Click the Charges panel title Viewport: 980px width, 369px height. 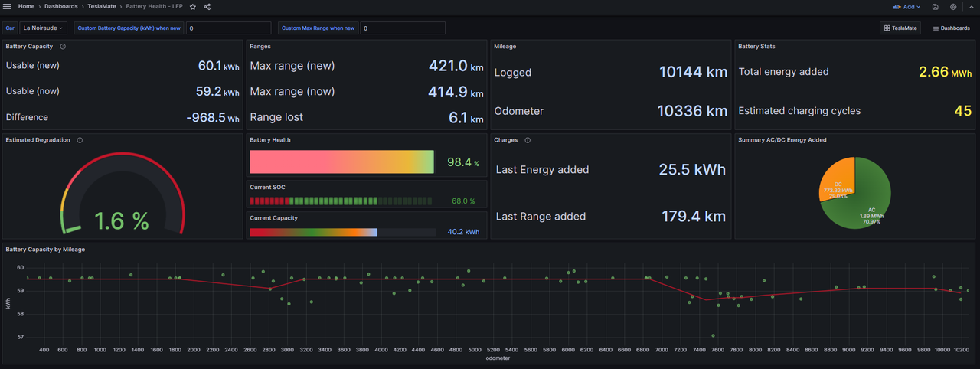[x=506, y=140]
